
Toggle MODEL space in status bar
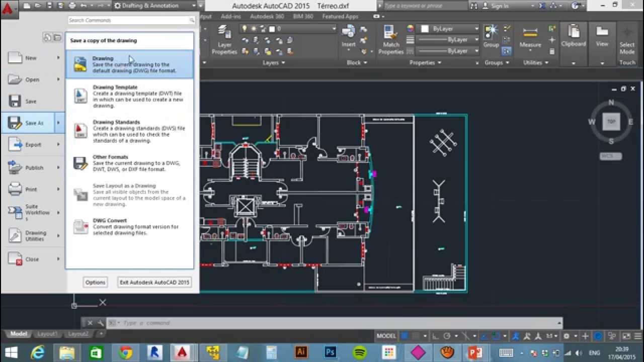pyautogui.click(x=386, y=336)
